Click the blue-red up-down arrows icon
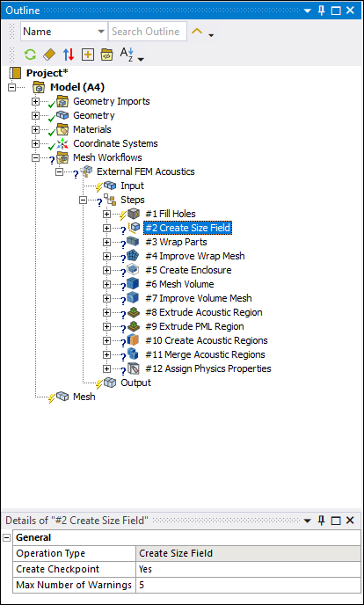Viewport: 364px width, 605px height. pos(69,55)
